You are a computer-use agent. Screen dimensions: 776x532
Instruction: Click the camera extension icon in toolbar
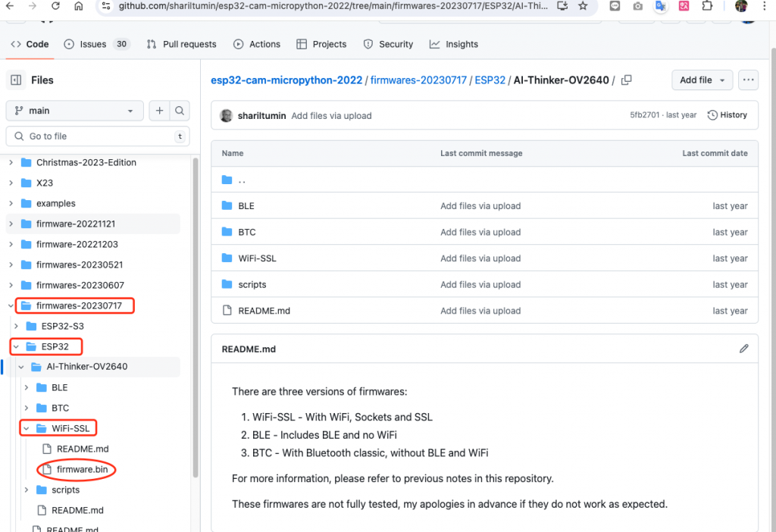point(637,6)
